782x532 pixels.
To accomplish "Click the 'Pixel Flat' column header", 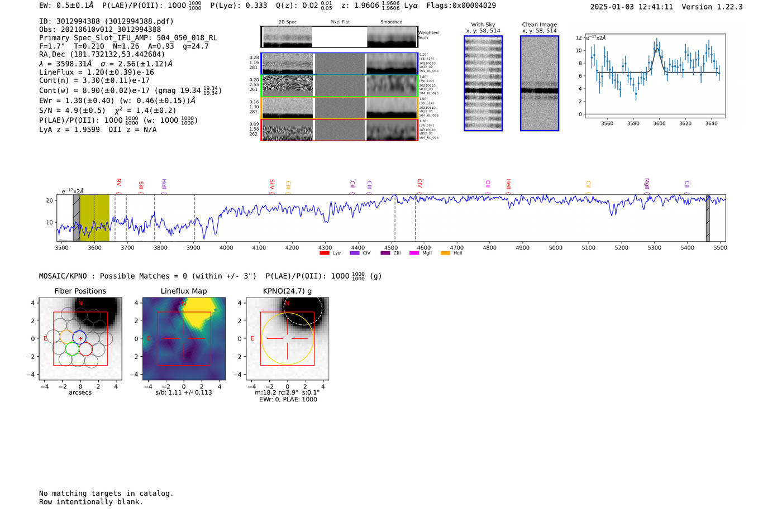I will [340, 22].
